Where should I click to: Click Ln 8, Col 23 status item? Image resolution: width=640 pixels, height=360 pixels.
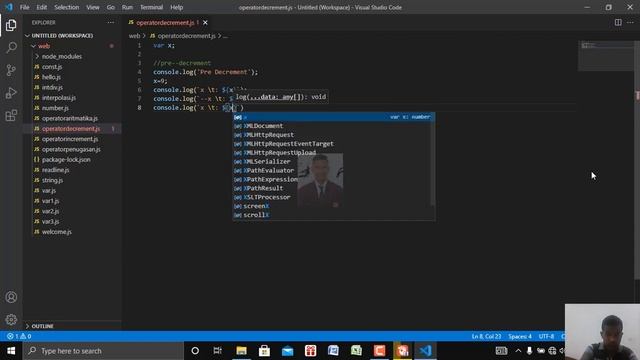click(486, 336)
